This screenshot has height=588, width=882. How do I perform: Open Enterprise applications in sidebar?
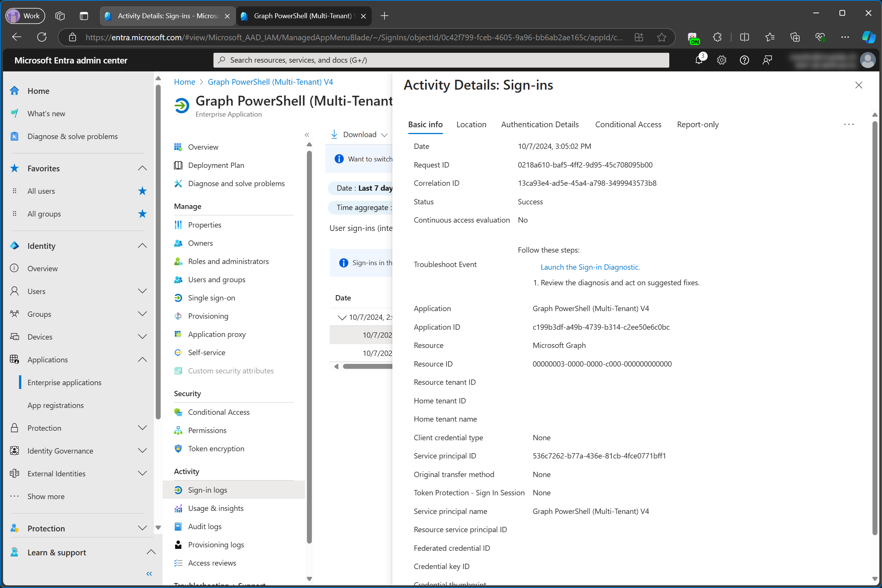click(65, 383)
